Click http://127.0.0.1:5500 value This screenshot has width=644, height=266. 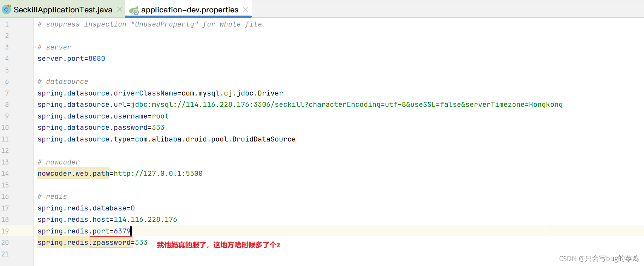pos(158,173)
